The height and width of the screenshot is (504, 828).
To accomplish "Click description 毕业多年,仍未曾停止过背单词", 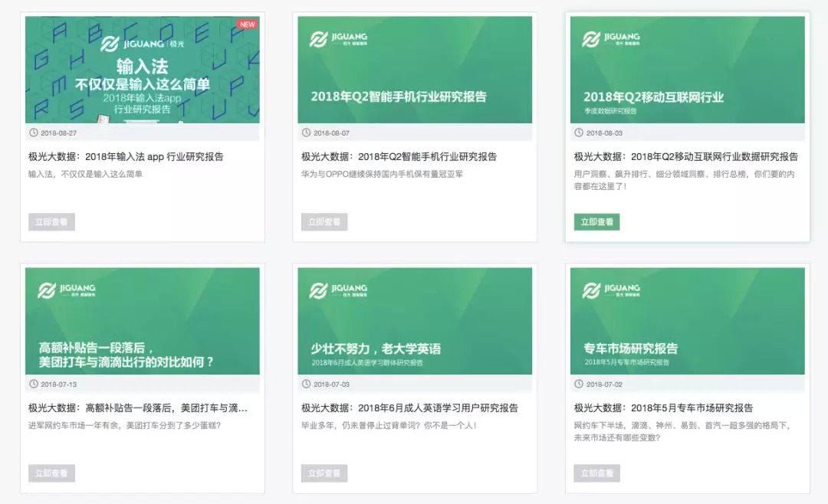I will [389, 425].
